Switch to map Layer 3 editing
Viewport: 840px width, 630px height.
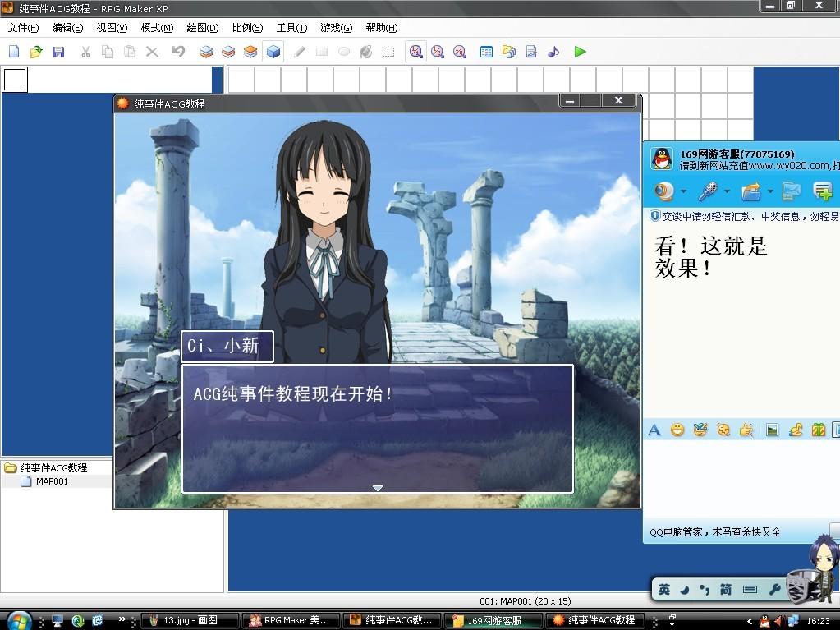[250, 52]
